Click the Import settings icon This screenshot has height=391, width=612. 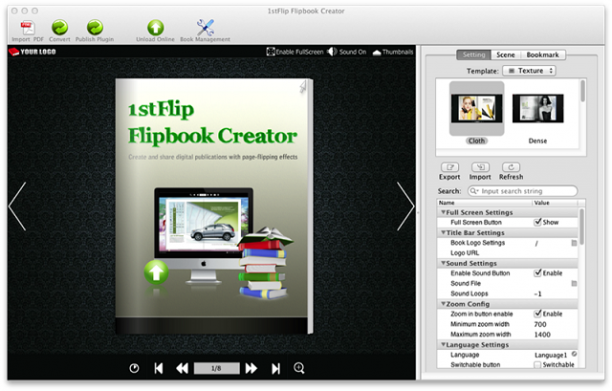point(480,167)
